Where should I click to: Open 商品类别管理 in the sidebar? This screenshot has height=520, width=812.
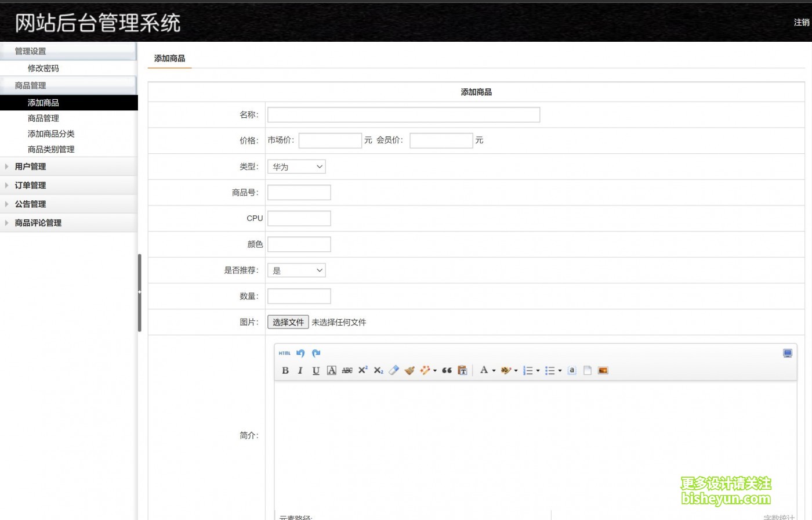(x=51, y=150)
